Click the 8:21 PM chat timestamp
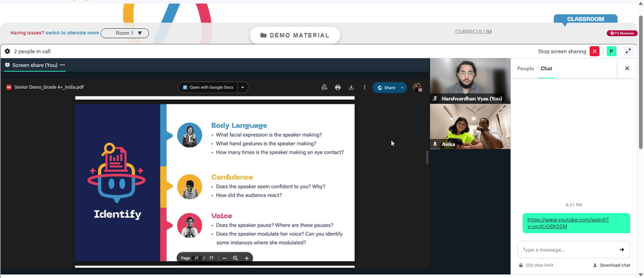This screenshot has height=278, width=644. click(x=573, y=205)
